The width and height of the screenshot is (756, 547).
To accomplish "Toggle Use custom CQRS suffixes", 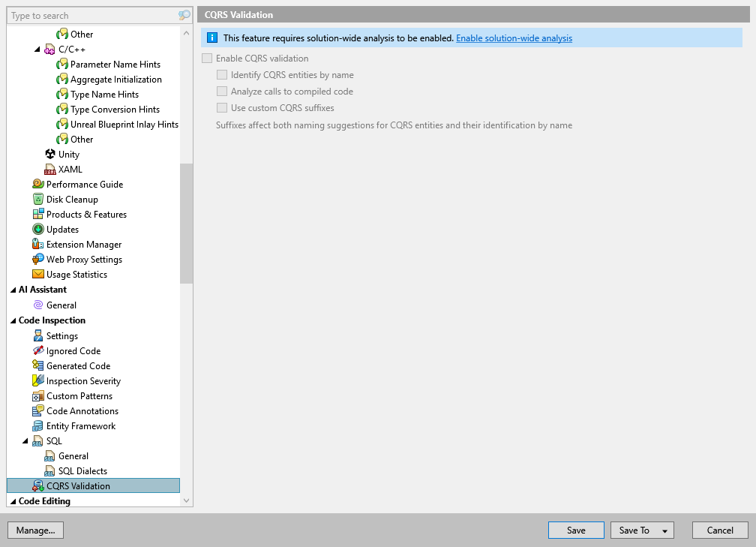I will (x=222, y=107).
